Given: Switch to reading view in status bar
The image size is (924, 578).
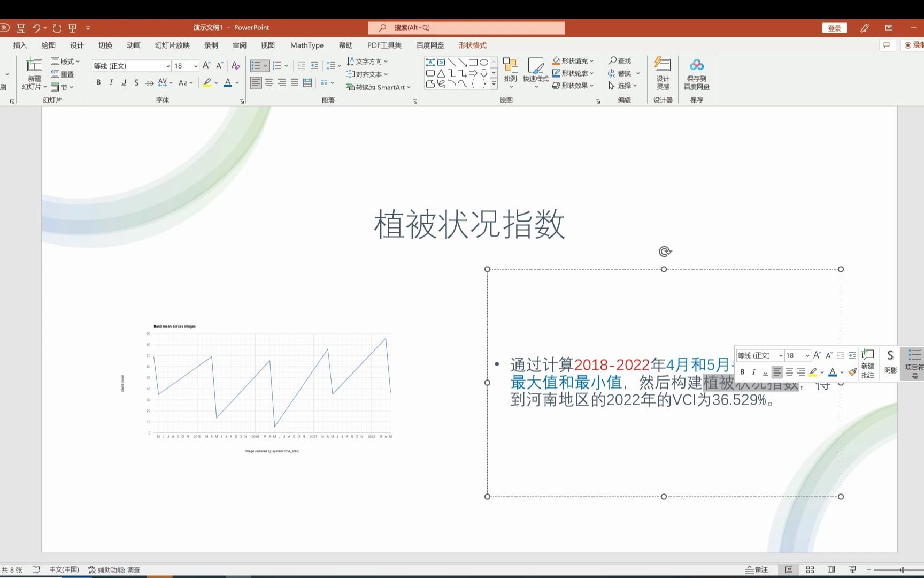Looking at the screenshot, I should click(x=831, y=570).
